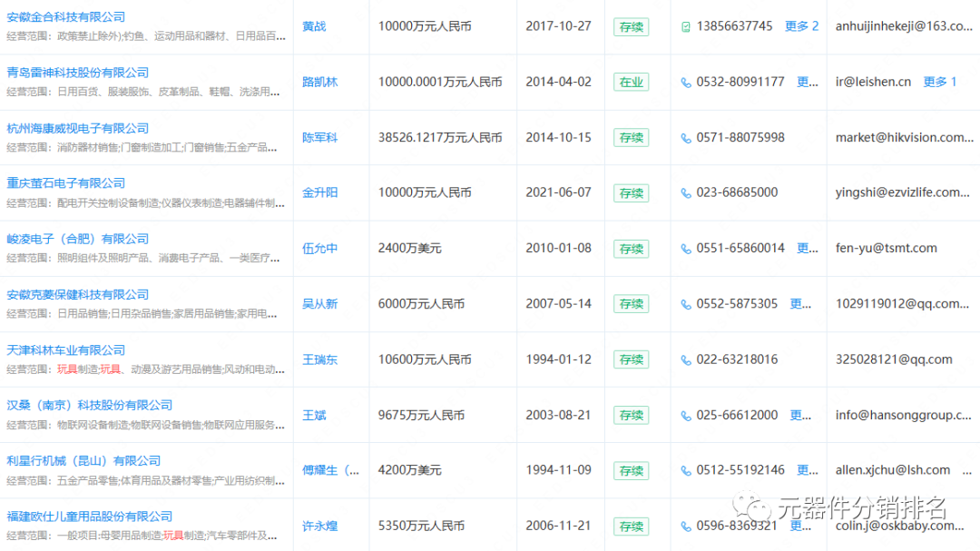Click 存续 status tag for 天津科林车业
Image resolution: width=980 pixels, height=551 pixels.
(632, 359)
